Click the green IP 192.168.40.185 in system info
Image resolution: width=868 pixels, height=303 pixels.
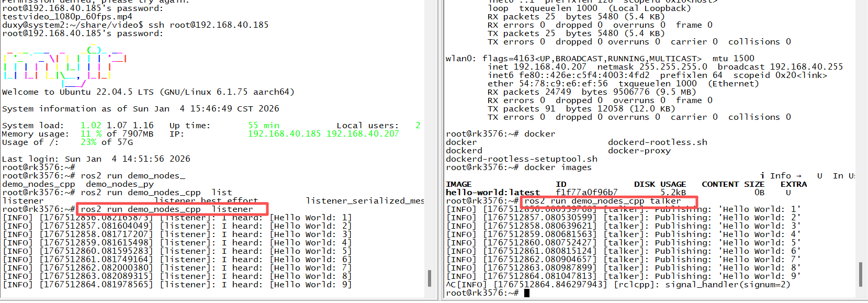[x=285, y=134]
